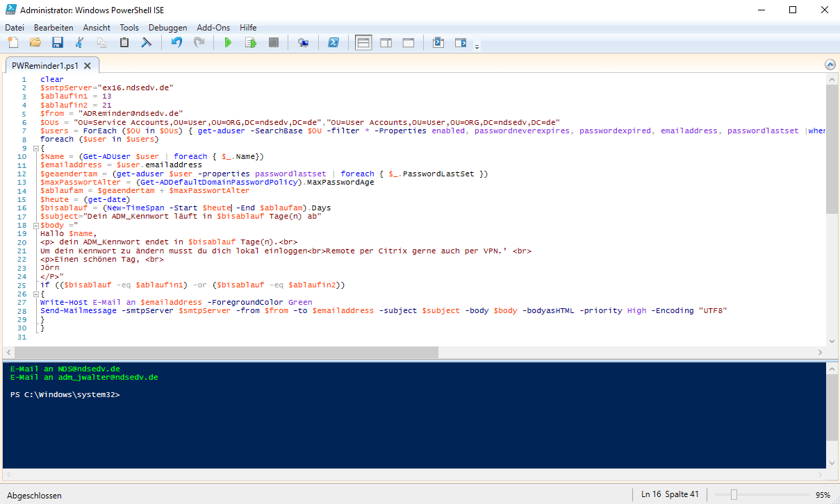The width and height of the screenshot is (840, 504).
Task: Save the script with floppy disk icon
Action: (x=57, y=43)
